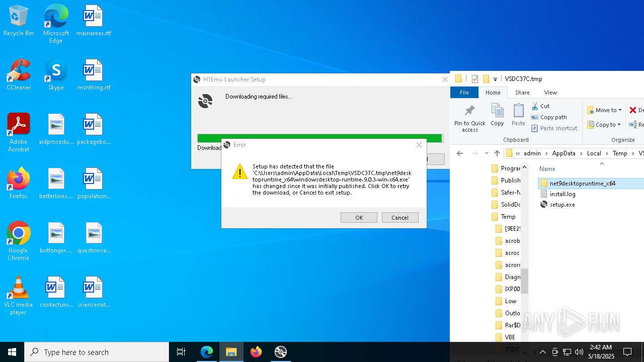
Task: Click Local in the address path
Action: coord(594,153)
